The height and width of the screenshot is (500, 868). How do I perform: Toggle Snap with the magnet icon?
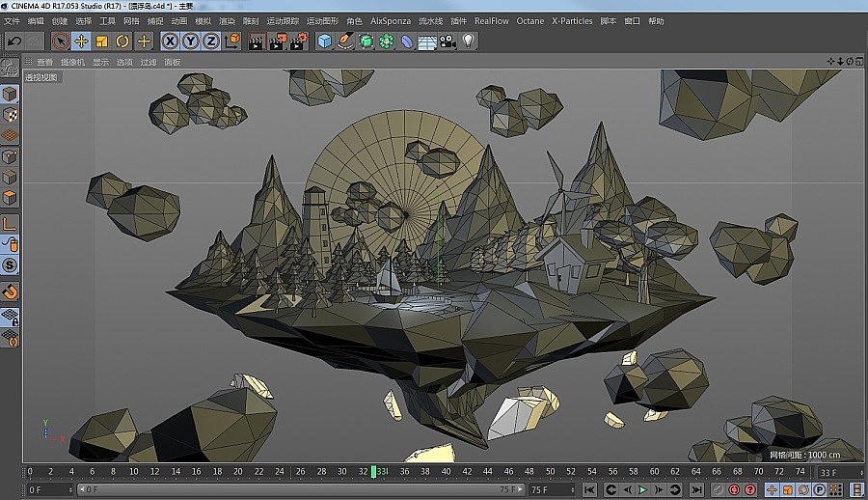tap(10, 291)
